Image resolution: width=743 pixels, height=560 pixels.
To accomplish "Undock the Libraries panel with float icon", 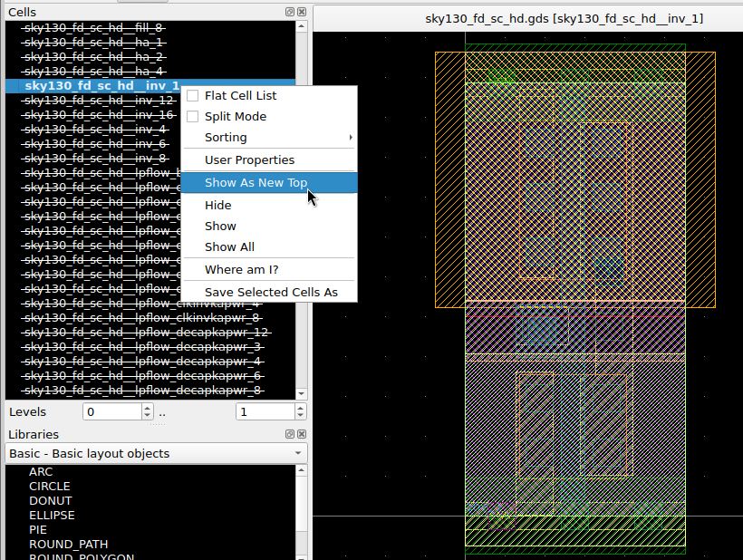I will (x=290, y=435).
